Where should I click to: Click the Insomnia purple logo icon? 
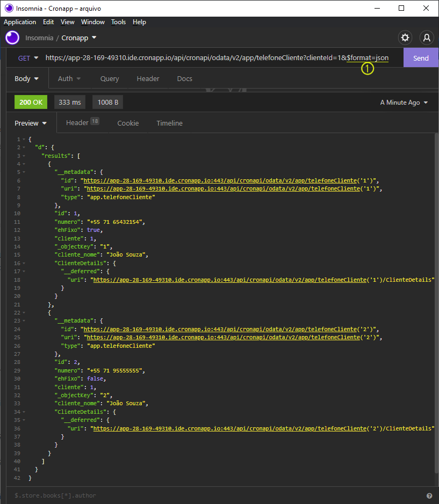12,38
